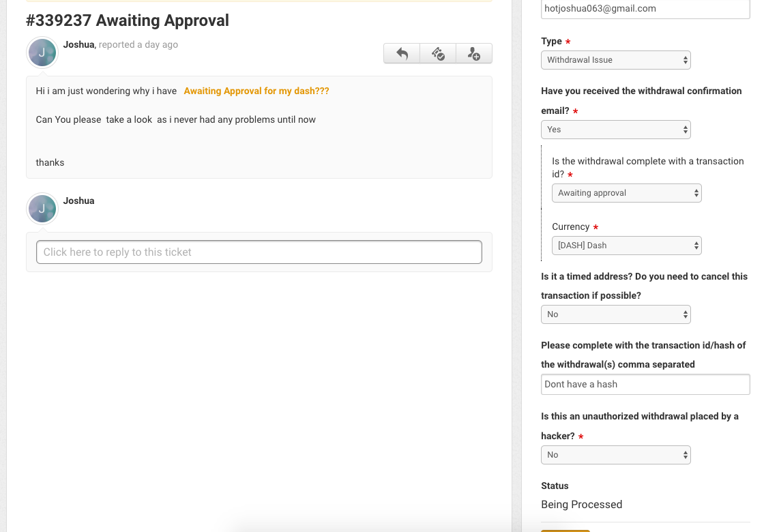Expand the Awaiting approval transaction dropdown
Screen dimensions: 764x532
[626, 193]
